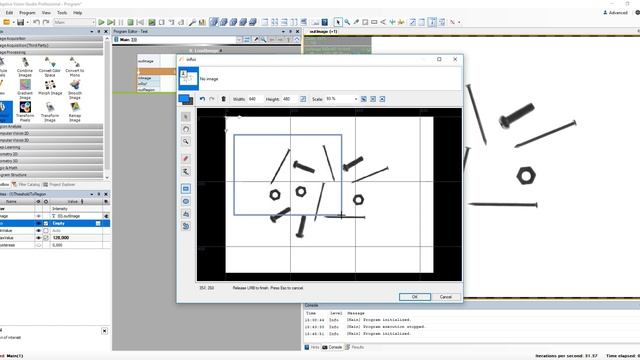Image resolution: width=640 pixels, height=360 pixels.
Task: Expand the Region Analysis toolbox category
Action: [51, 127]
